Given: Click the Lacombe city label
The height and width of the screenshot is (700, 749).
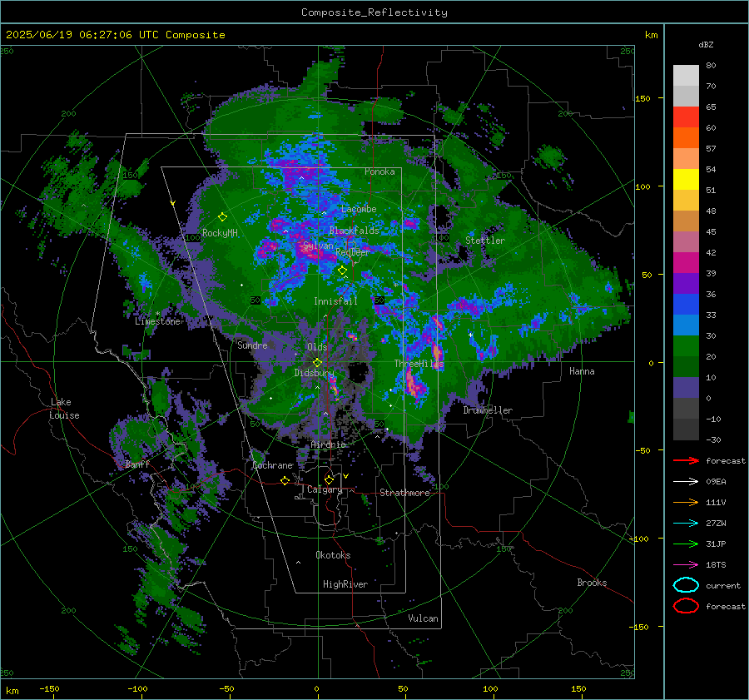Looking at the screenshot, I should 359,209.
